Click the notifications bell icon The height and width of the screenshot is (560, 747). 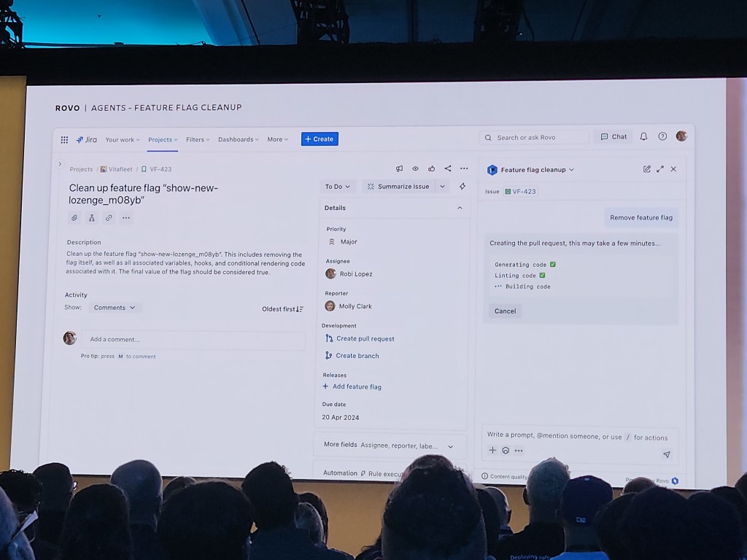click(x=643, y=136)
